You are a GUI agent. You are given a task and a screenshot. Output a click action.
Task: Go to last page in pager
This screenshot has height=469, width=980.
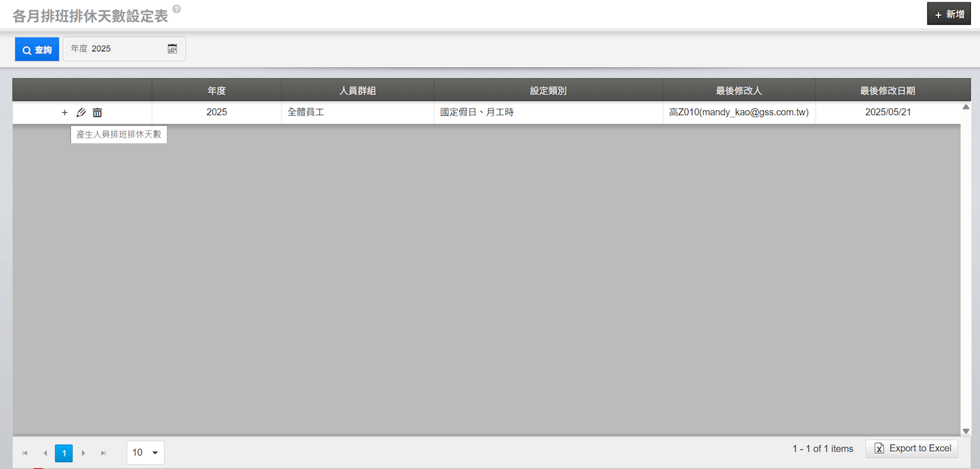click(103, 453)
